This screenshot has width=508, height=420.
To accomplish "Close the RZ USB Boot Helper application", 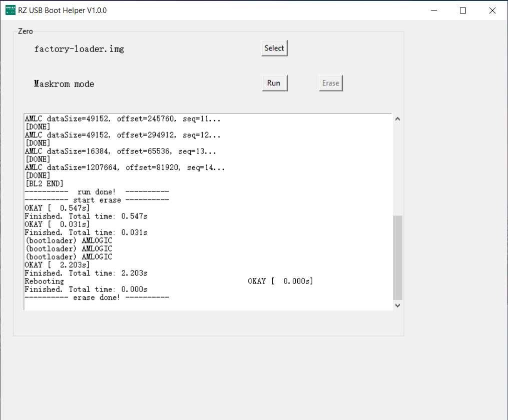I will (x=492, y=9).
